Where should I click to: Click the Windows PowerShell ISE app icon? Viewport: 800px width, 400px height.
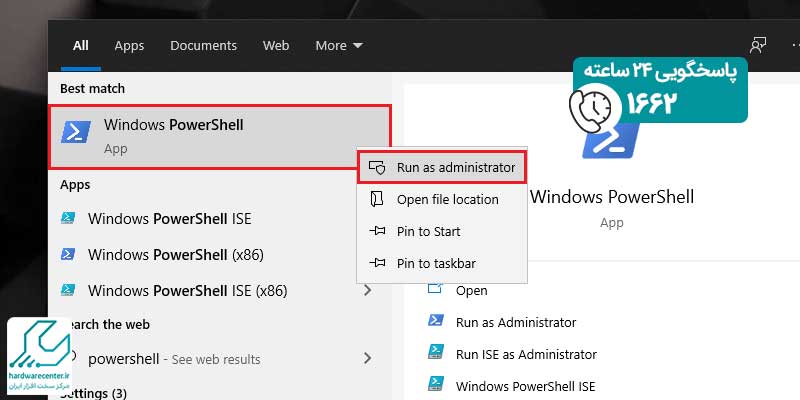[68, 218]
